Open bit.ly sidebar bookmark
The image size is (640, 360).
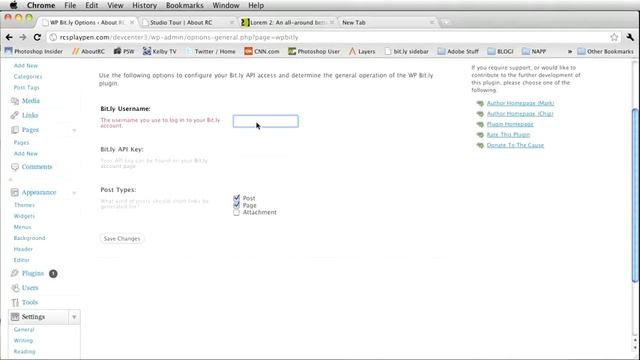407,51
